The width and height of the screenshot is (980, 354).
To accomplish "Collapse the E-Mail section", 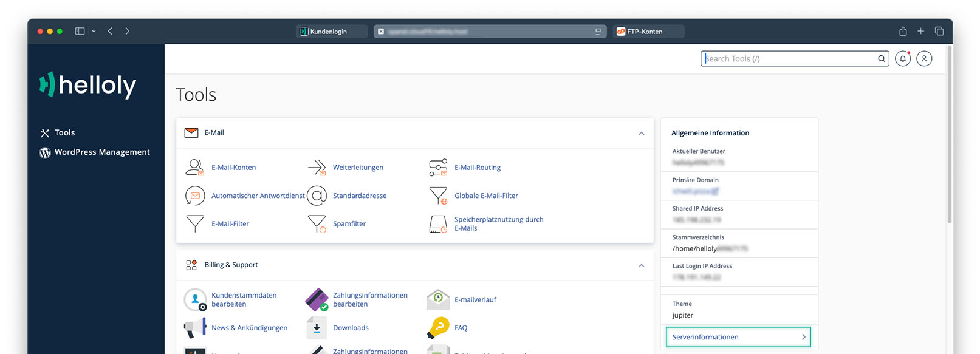I will point(641,133).
